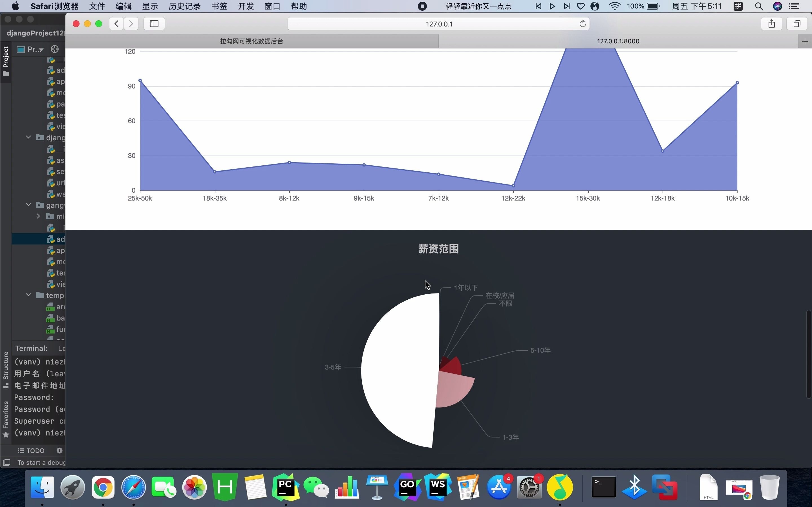Click the 127.0.0.1:8000 browser tab
The width and height of the screenshot is (812, 507).
[618, 41]
